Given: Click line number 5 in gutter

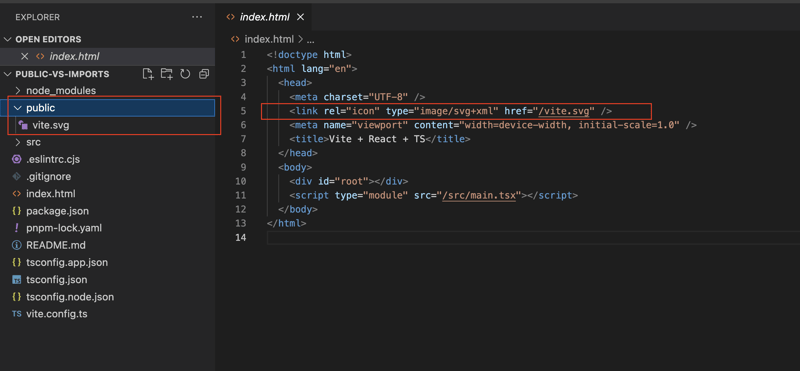Looking at the screenshot, I should 243,111.
